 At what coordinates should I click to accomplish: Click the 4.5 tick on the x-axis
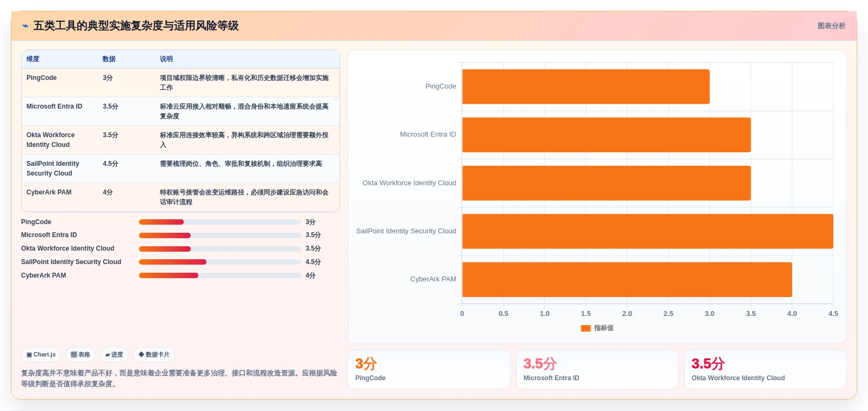pos(833,314)
